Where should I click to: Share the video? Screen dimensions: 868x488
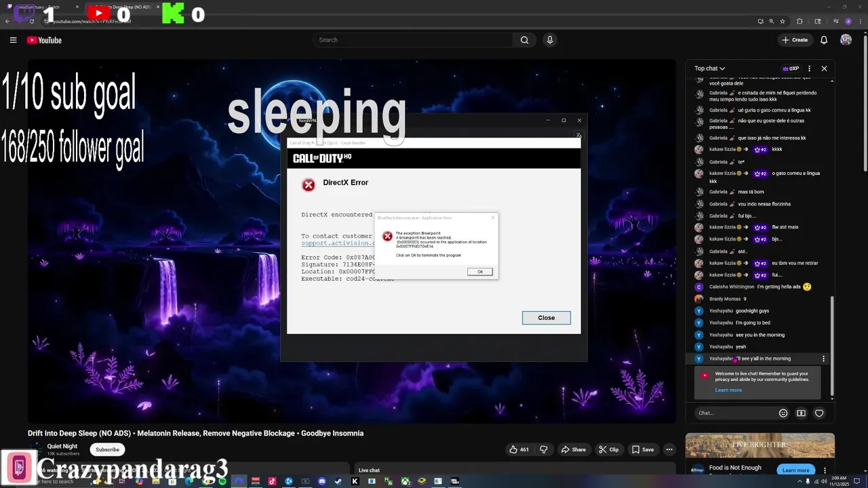pos(573,449)
